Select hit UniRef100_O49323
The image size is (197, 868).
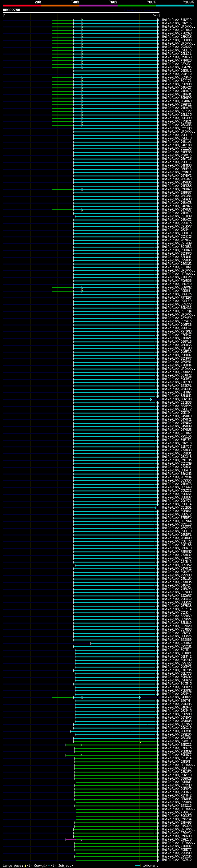[177, 826]
